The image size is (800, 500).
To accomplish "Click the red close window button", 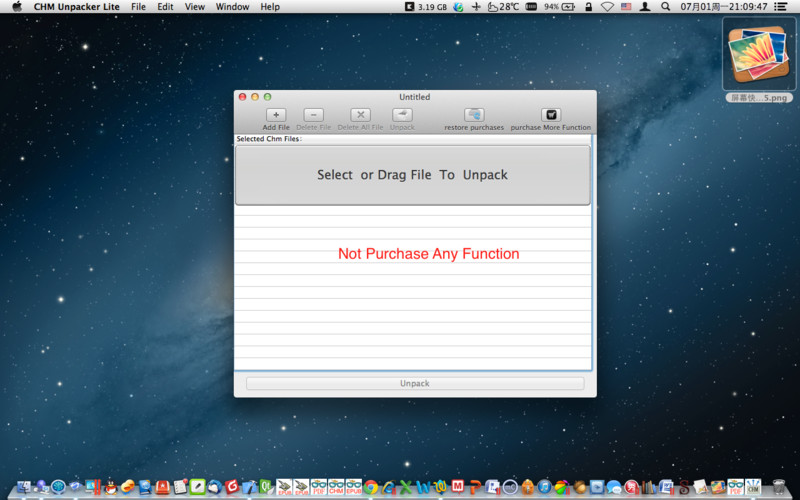I will point(242,96).
